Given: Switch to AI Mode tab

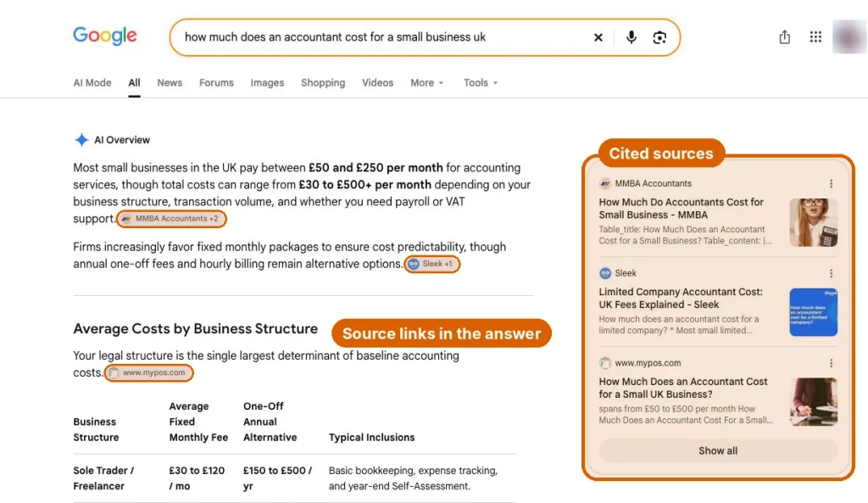Looking at the screenshot, I should point(92,82).
